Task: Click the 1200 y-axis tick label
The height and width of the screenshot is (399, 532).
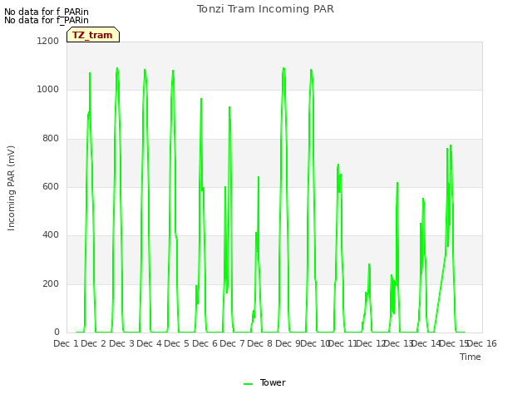Action: point(48,41)
